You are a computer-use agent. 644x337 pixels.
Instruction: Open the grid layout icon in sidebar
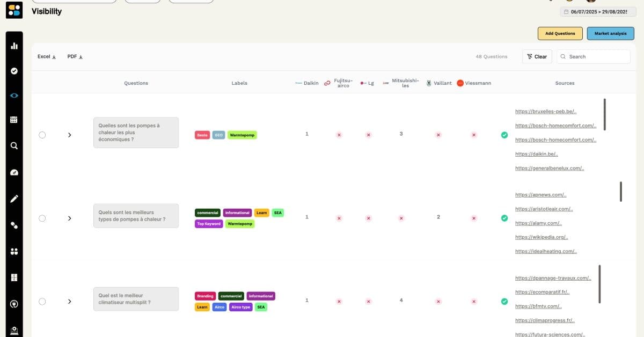tap(14, 277)
